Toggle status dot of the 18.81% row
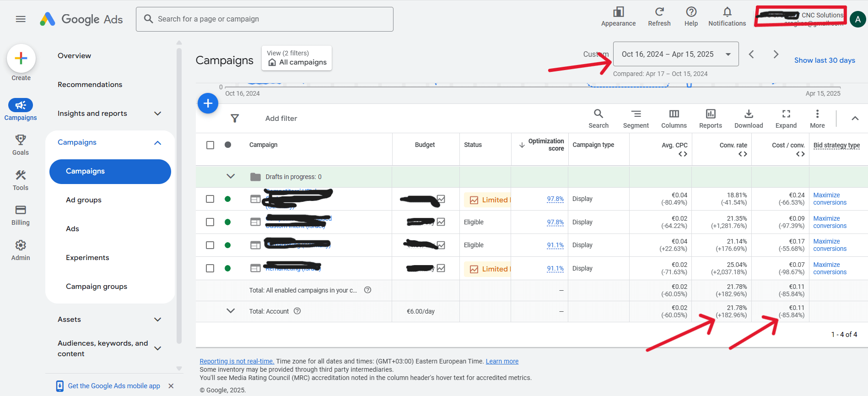 pos(227,199)
